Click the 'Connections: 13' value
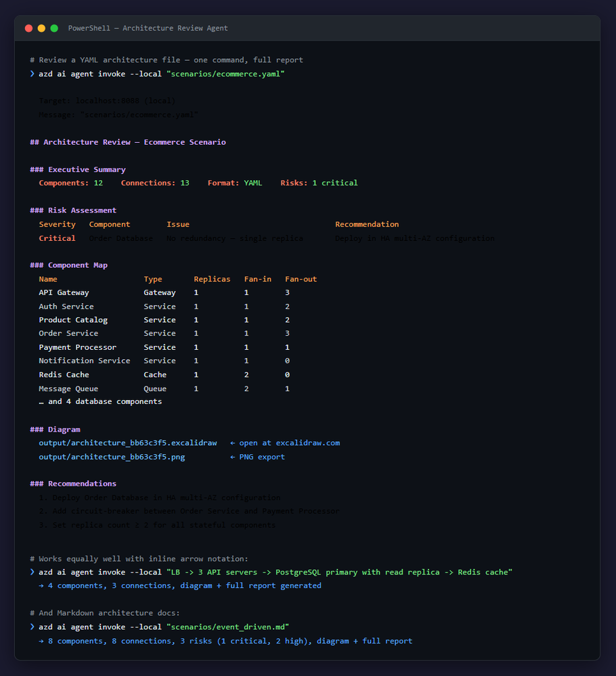The image size is (616, 676). coord(155,183)
